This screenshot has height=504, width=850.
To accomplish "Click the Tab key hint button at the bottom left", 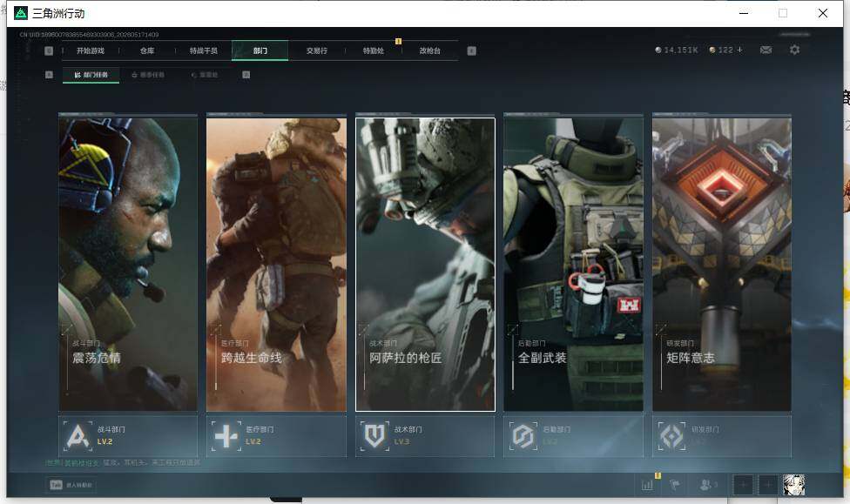I will [x=71, y=485].
